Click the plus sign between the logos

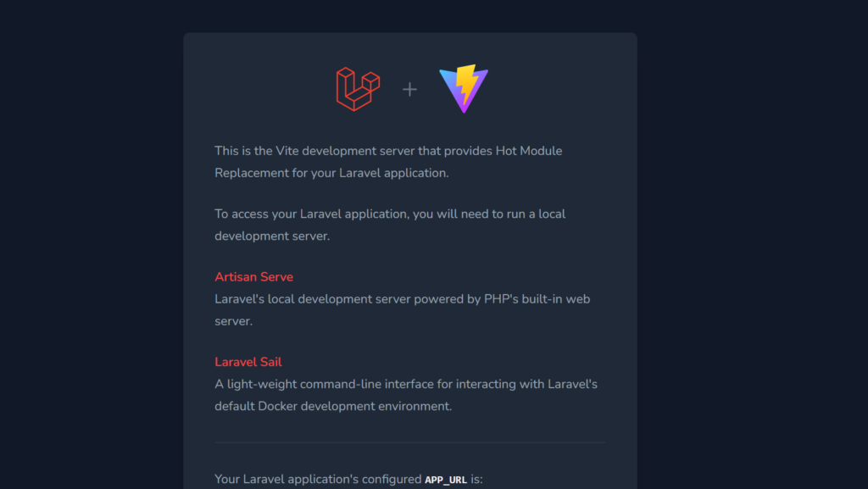point(409,89)
